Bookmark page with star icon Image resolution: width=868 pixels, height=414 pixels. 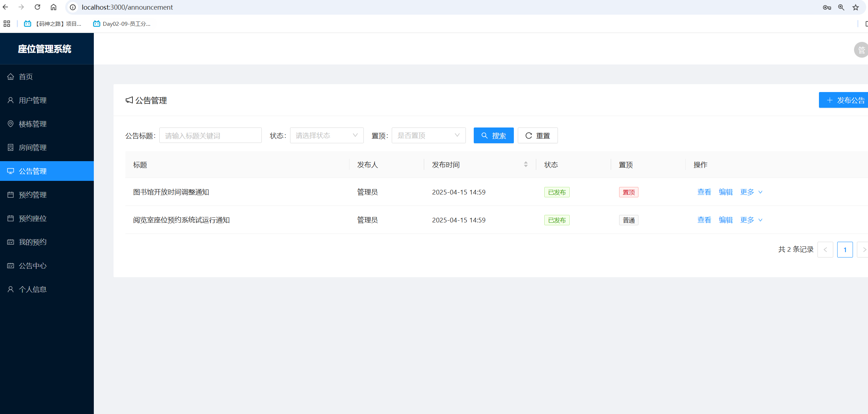click(x=855, y=7)
